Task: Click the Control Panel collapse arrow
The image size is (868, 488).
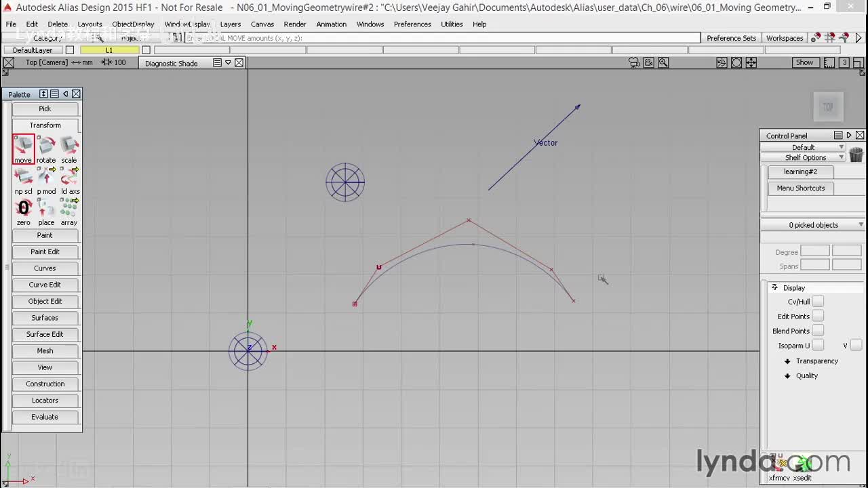Action: click(x=849, y=136)
